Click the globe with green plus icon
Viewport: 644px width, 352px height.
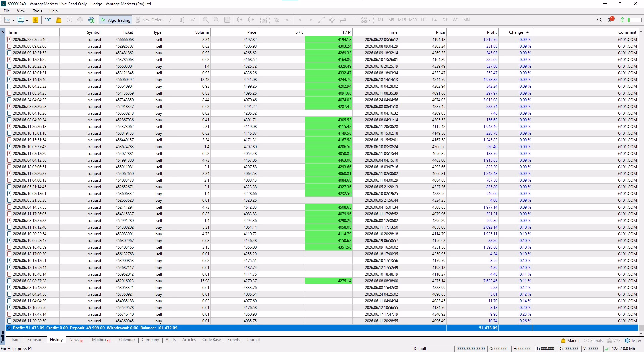click(x=91, y=20)
